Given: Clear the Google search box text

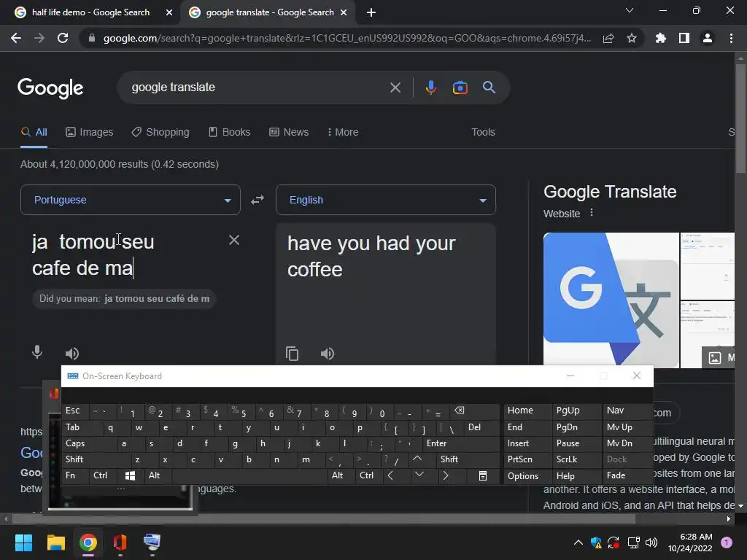Looking at the screenshot, I should tap(395, 87).
